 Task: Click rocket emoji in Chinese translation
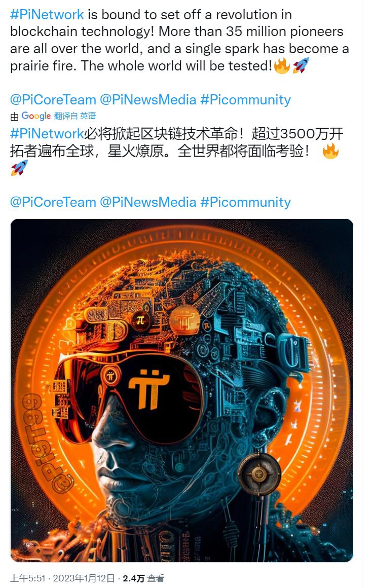[19, 168]
